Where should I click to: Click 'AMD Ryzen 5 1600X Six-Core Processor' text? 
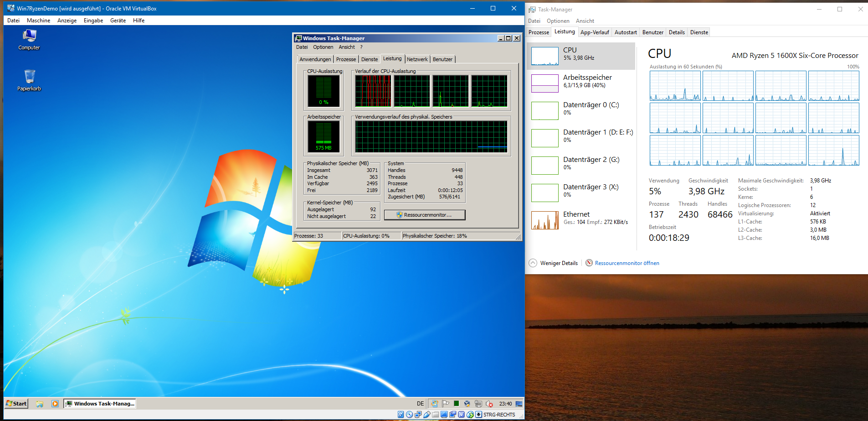tap(795, 56)
